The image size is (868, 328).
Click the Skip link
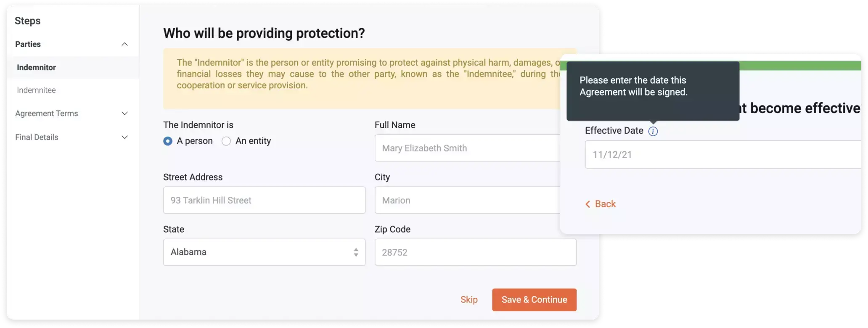click(469, 300)
